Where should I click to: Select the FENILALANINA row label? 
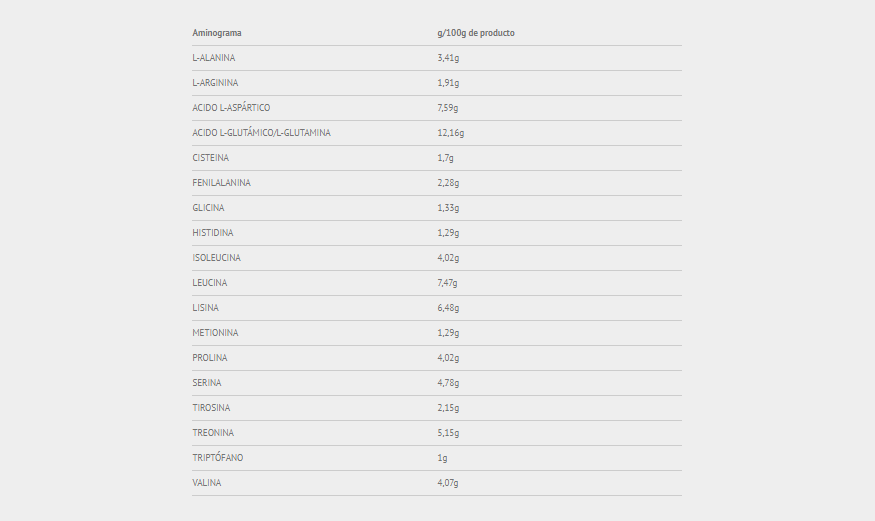221,183
